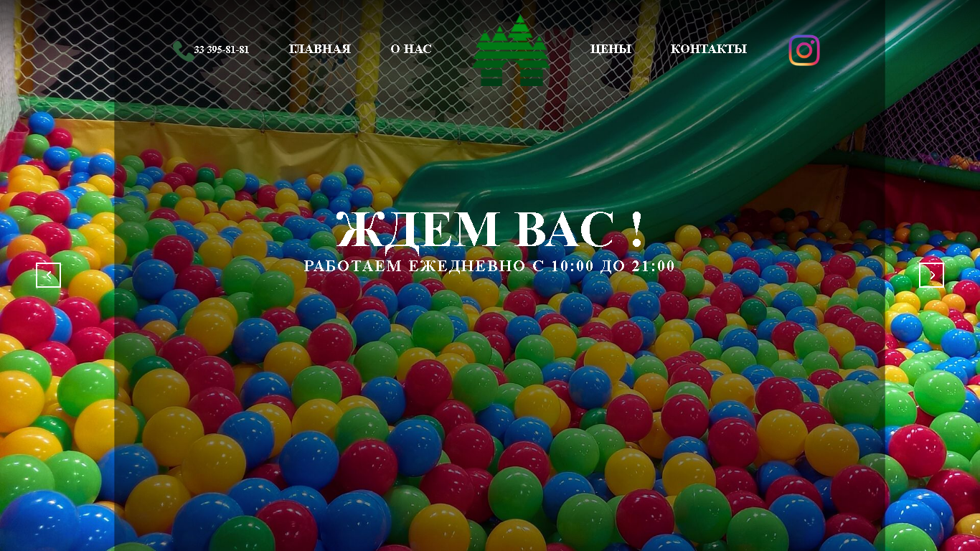Call the number 33 395-81-81
This screenshot has height=551, width=980.
(222, 50)
